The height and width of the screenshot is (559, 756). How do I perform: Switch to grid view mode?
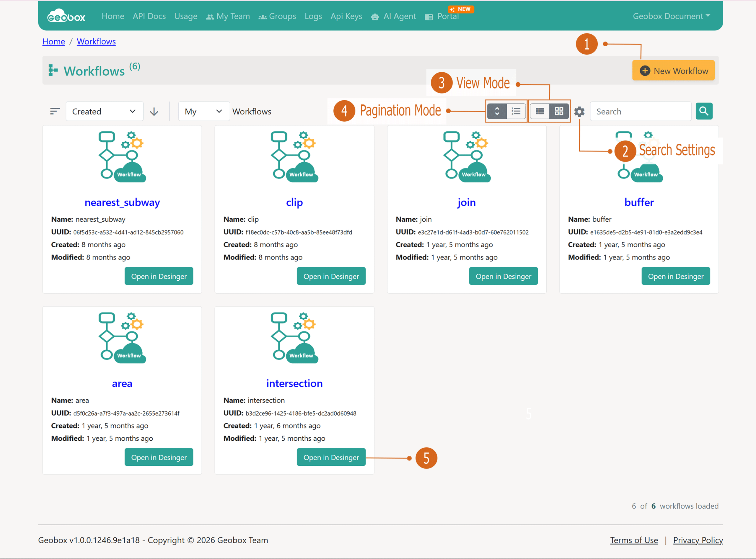coord(559,111)
